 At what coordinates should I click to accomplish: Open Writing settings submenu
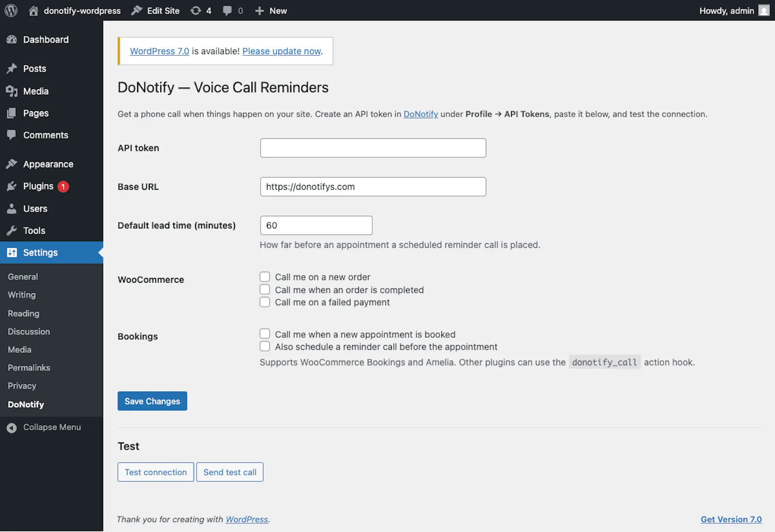pyautogui.click(x=22, y=295)
